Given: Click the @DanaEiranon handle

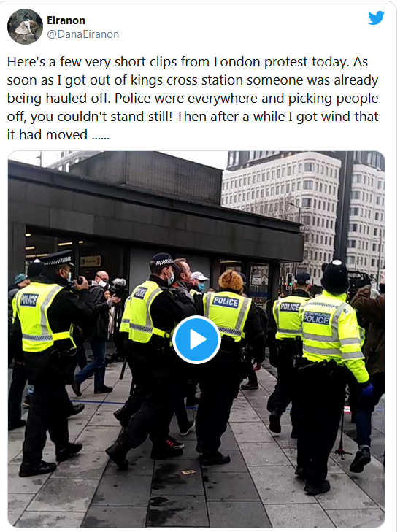Looking at the screenshot, I should click(x=82, y=34).
